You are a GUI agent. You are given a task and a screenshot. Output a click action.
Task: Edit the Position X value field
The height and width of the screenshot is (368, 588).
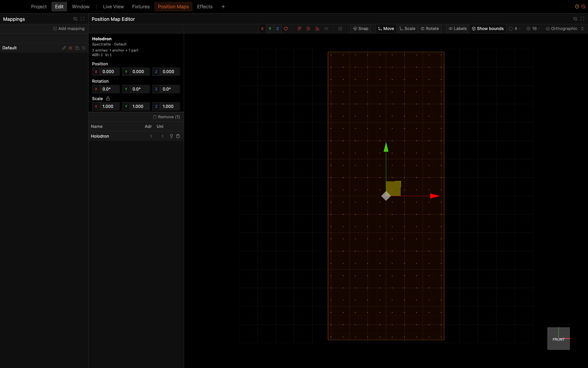point(106,72)
